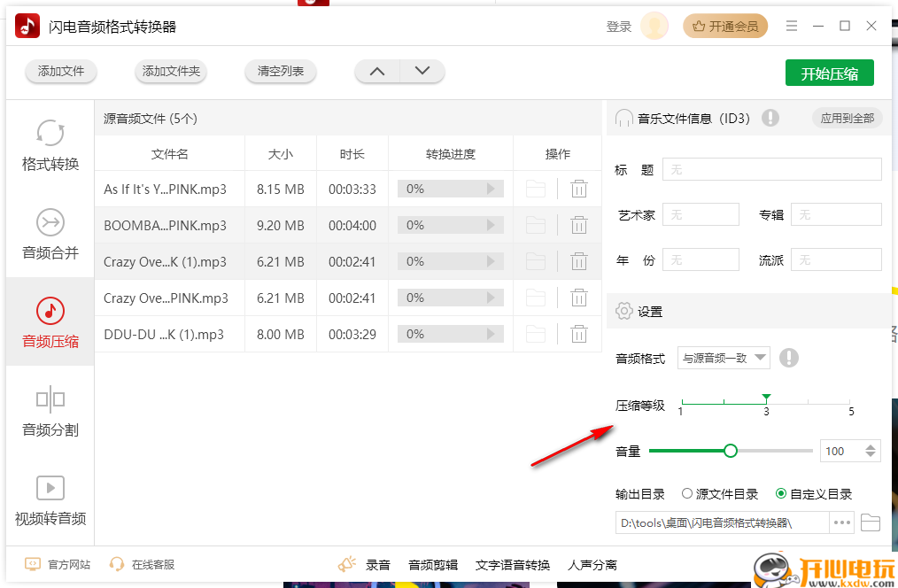Click the 录音 recording icon
This screenshot has height=588, width=898.
[347, 564]
